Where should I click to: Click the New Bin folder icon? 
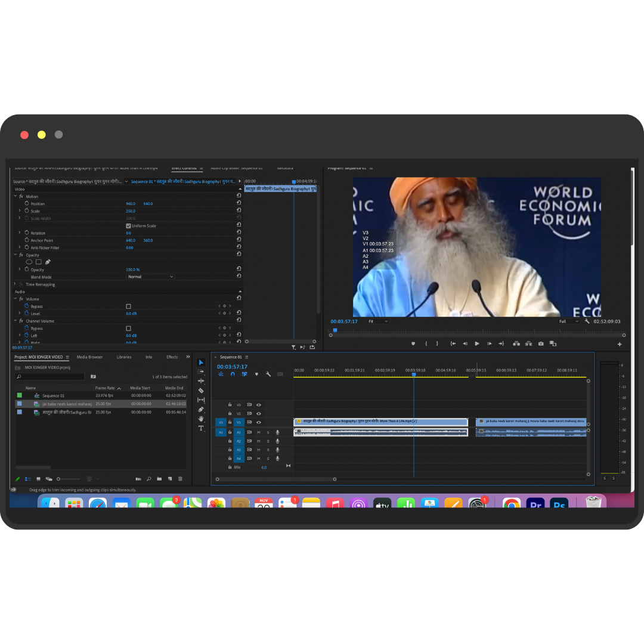coord(159,479)
